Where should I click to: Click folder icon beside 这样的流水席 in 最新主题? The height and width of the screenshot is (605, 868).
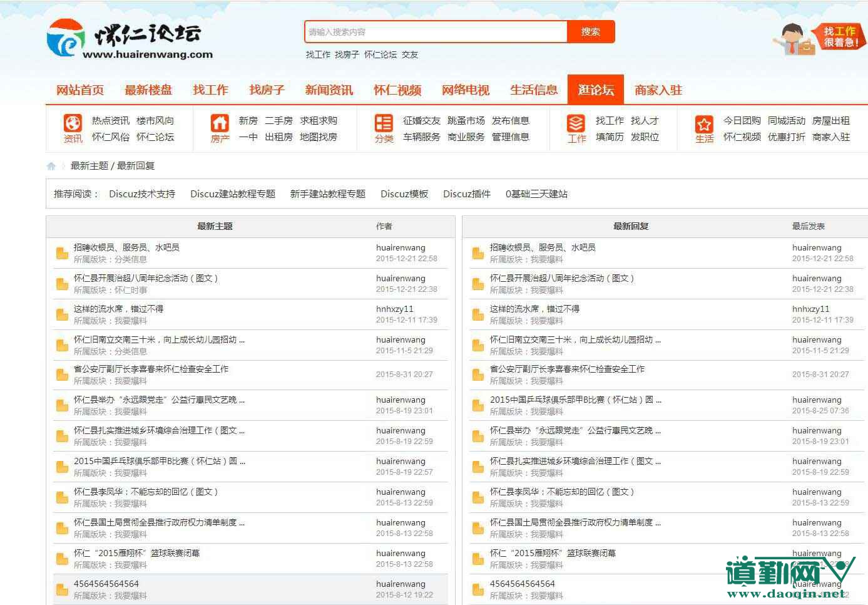click(62, 314)
